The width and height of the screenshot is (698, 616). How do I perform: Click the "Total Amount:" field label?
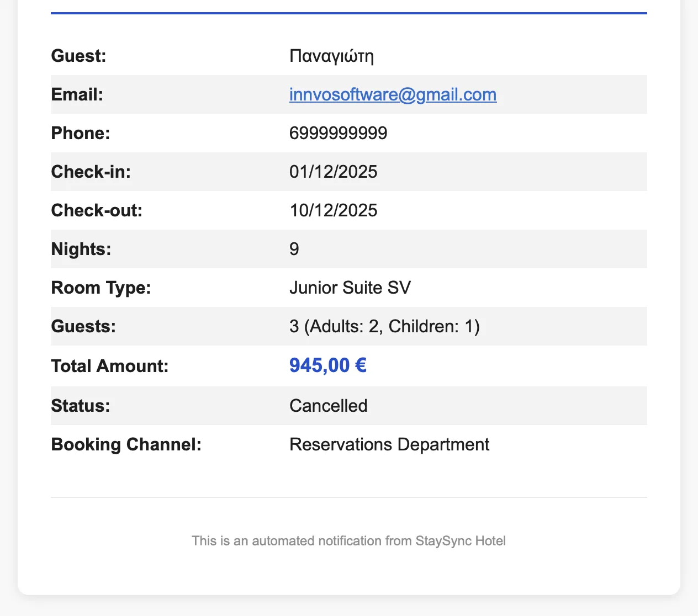point(109,366)
